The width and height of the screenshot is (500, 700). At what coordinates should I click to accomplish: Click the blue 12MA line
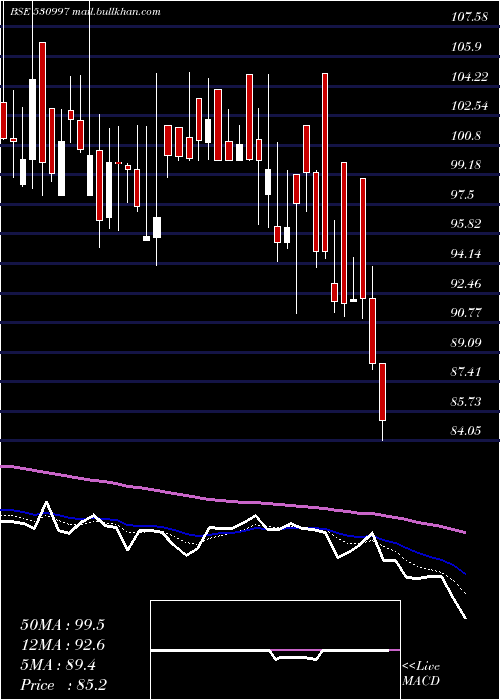coord(232,531)
